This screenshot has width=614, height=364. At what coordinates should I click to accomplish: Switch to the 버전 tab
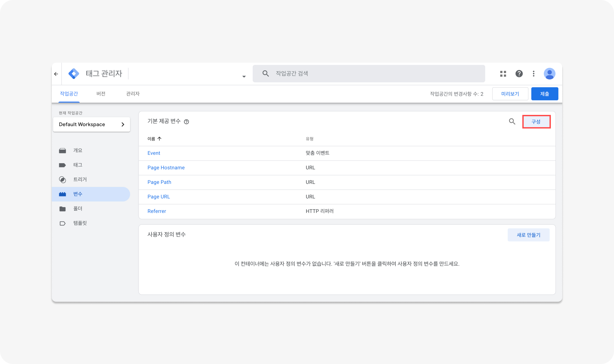pos(101,94)
